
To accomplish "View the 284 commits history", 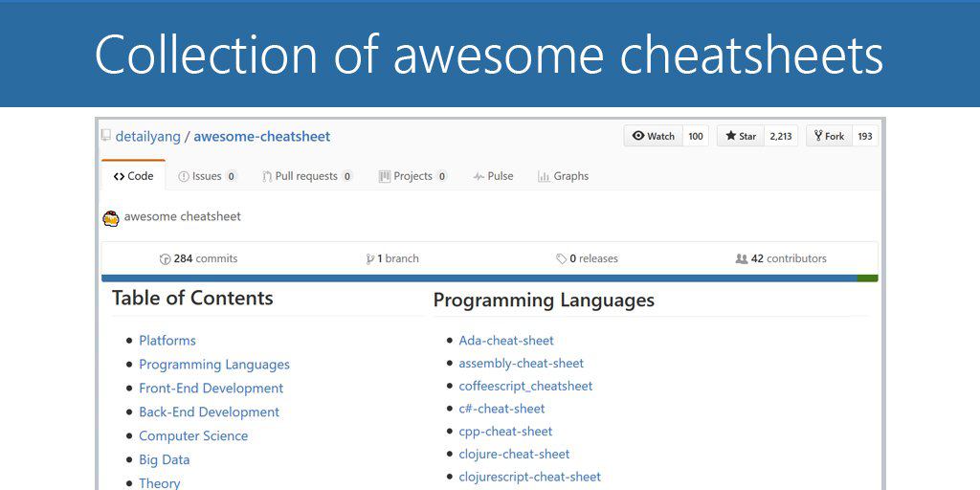I will [x=199, y=258].
